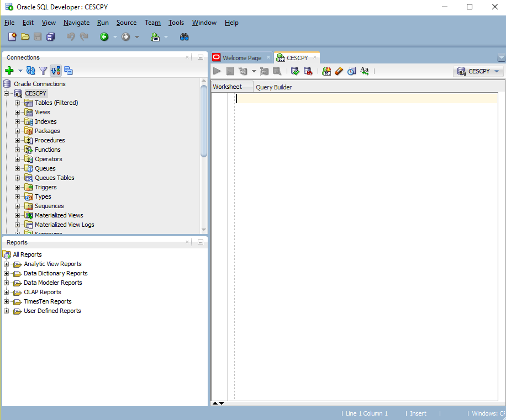The width and height of the screenshot is (506, 420).
Task: Refresh connections with the refresh icon
Action: click(30, 70)
